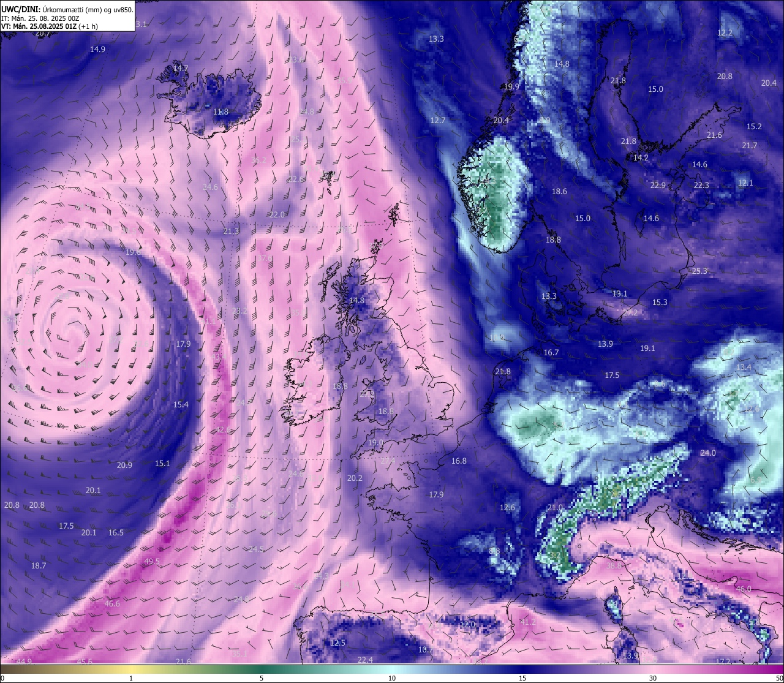Click the colour scale tick label 5

point(262,678)
